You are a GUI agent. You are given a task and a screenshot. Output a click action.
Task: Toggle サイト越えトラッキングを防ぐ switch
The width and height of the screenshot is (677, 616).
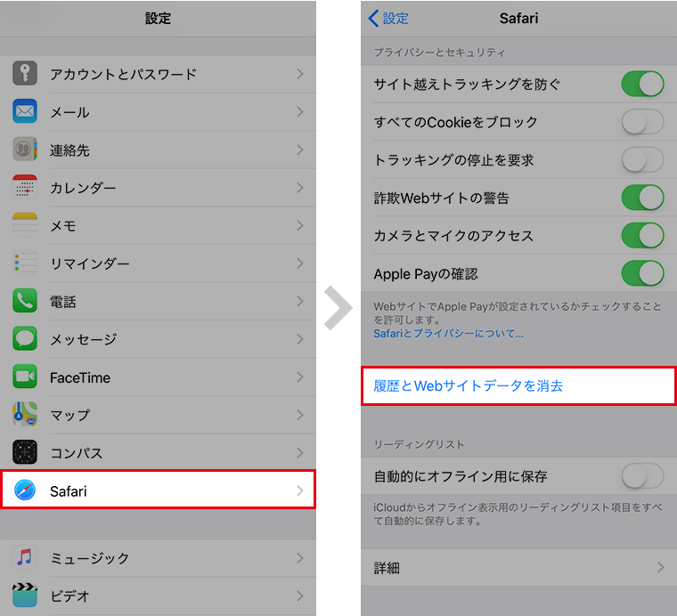coord(642,84)
